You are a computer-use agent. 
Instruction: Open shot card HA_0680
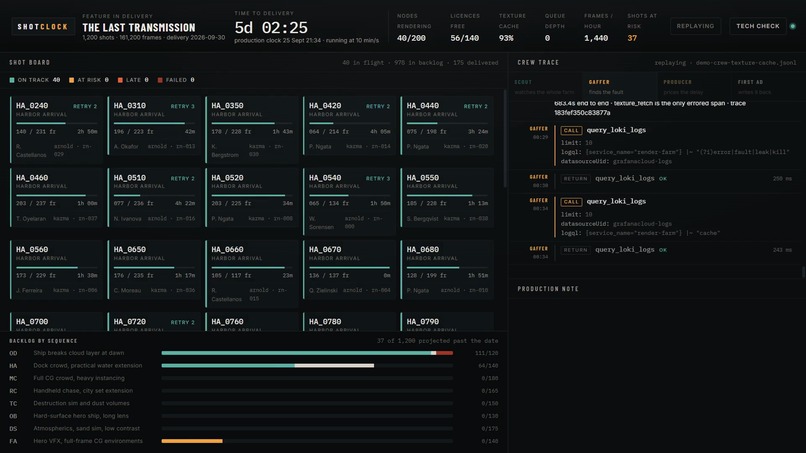447,270
